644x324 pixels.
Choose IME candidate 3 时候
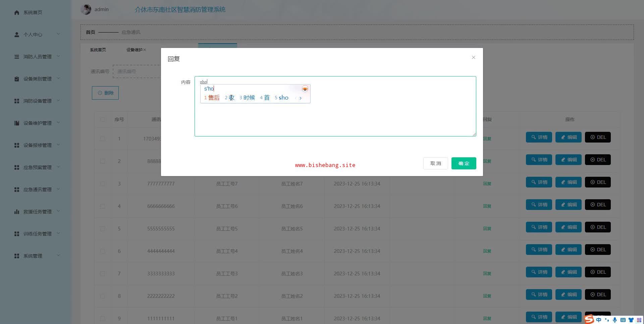pos(247,98)
